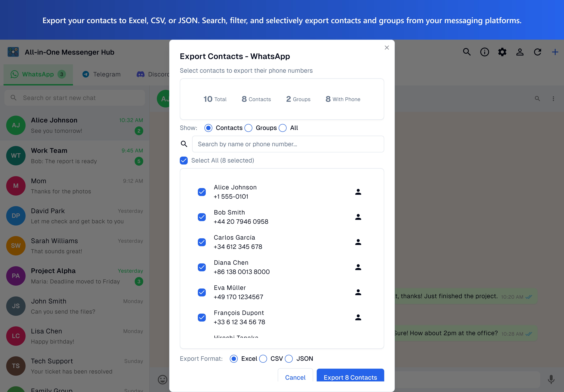Switch to the Telegram tab

click(x=101, y=74)
